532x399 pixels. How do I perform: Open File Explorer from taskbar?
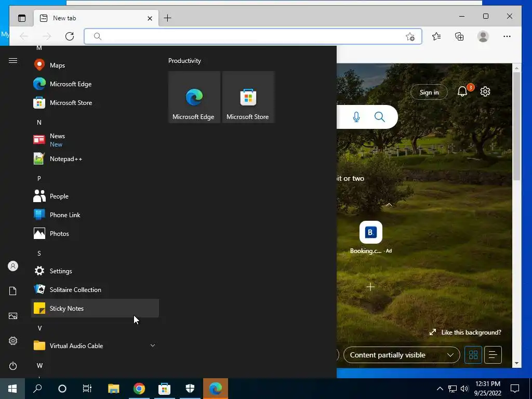[114, 389]
